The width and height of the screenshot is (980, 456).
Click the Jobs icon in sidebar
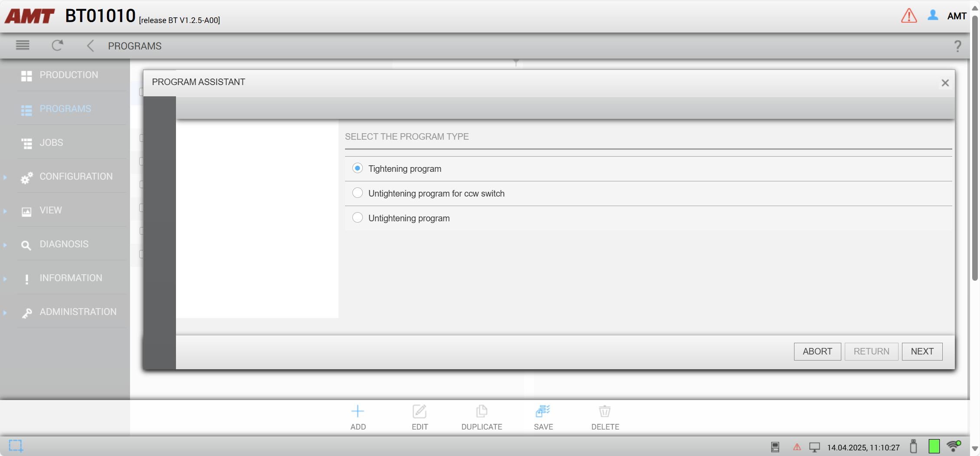click(26, 143)
